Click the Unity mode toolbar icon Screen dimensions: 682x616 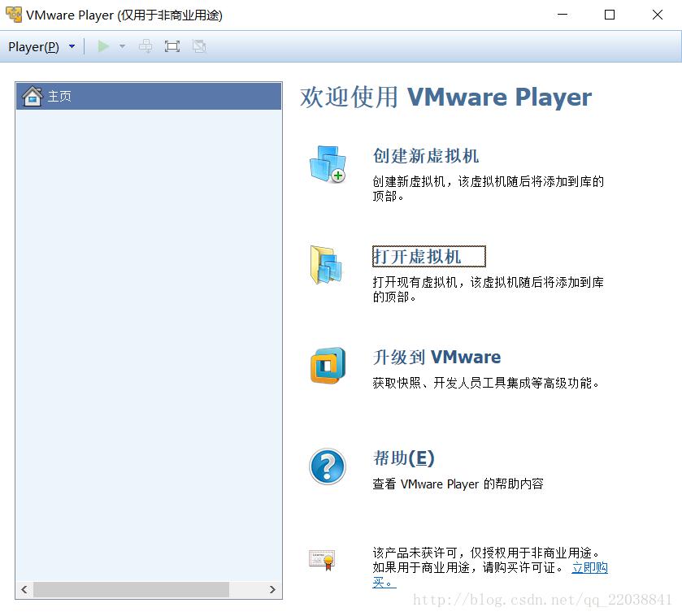tap(198, 46)
